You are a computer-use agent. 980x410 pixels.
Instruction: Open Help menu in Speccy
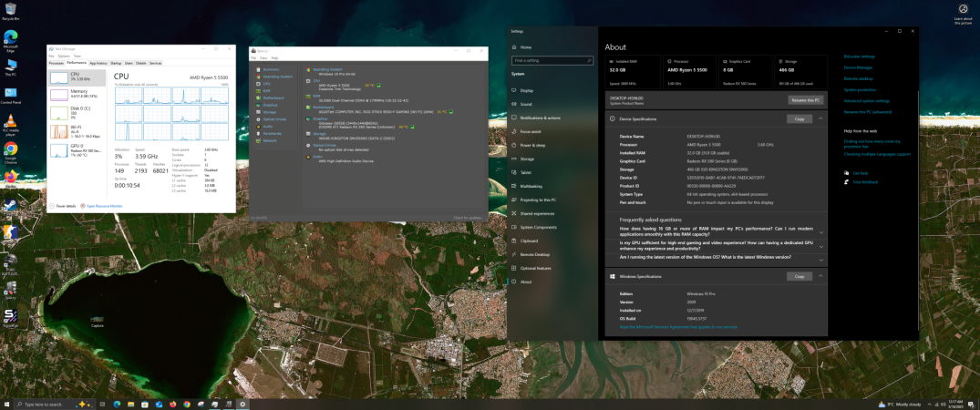(274, 57)
